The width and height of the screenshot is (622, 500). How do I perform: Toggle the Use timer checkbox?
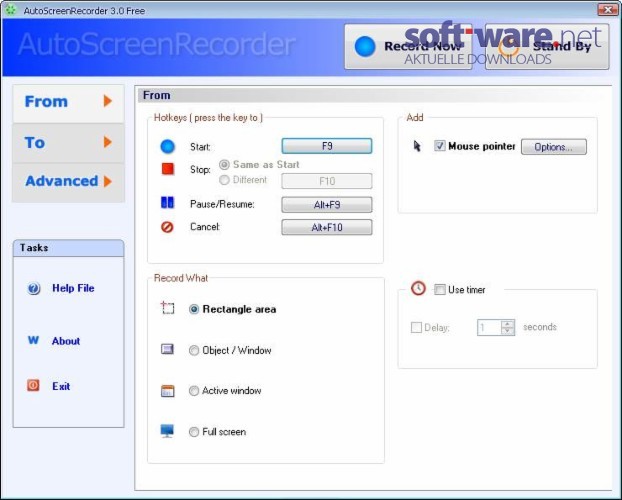pyautogui.click(x=440, y=289)
